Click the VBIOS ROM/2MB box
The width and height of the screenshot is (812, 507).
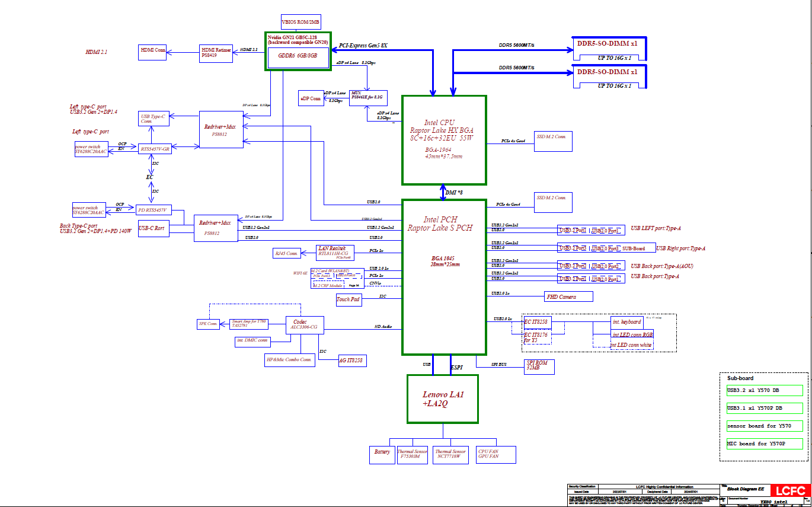(x=300, y=22)
